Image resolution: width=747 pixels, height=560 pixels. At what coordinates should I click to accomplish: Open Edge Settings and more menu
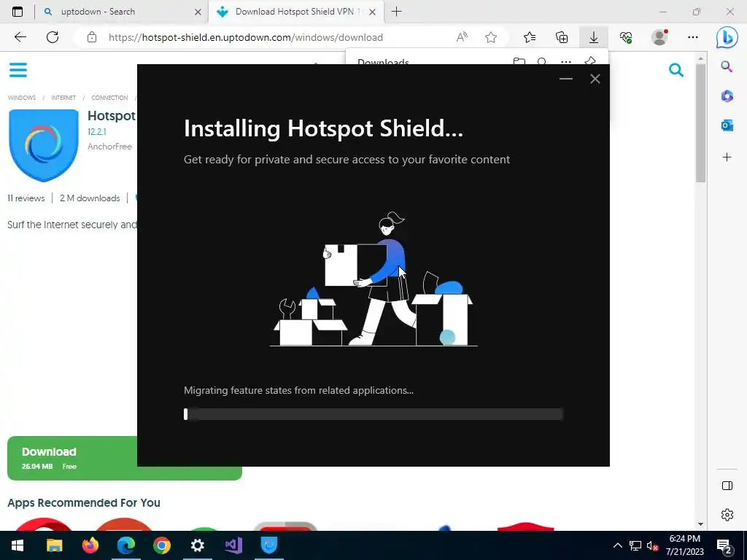(693, 37)
